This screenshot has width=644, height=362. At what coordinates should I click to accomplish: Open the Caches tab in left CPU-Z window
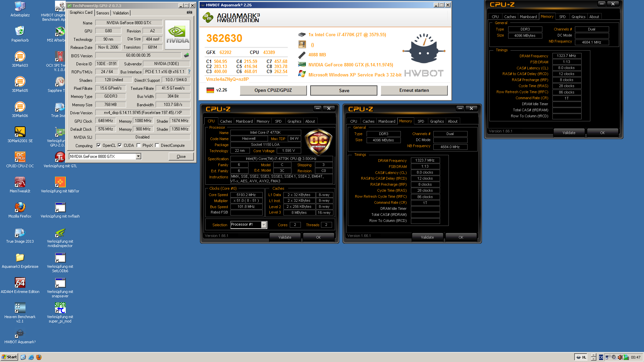click(226, 121)
